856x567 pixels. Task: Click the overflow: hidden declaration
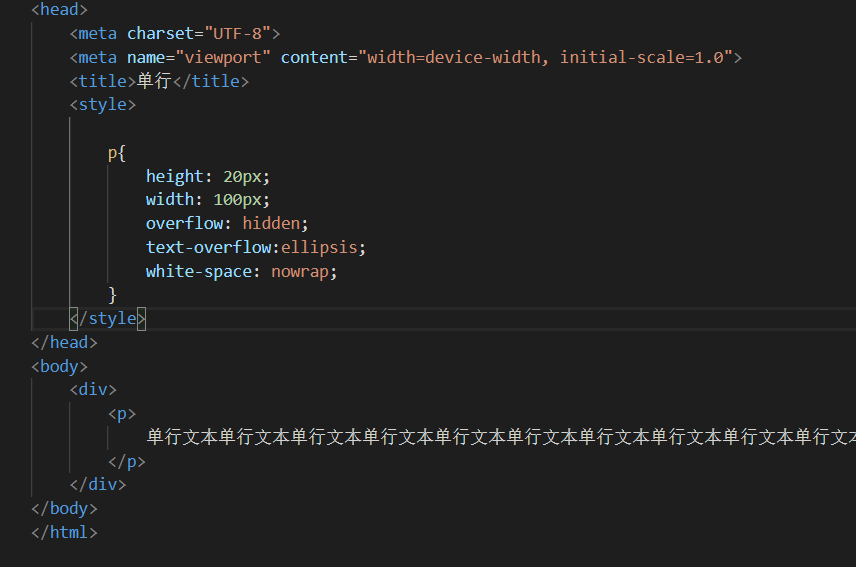tap(227, 223)
